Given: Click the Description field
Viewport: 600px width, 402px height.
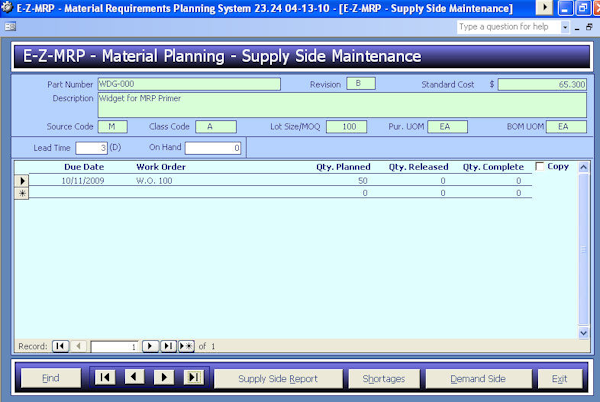Looking at the screenshot, I should pos(342,105).
